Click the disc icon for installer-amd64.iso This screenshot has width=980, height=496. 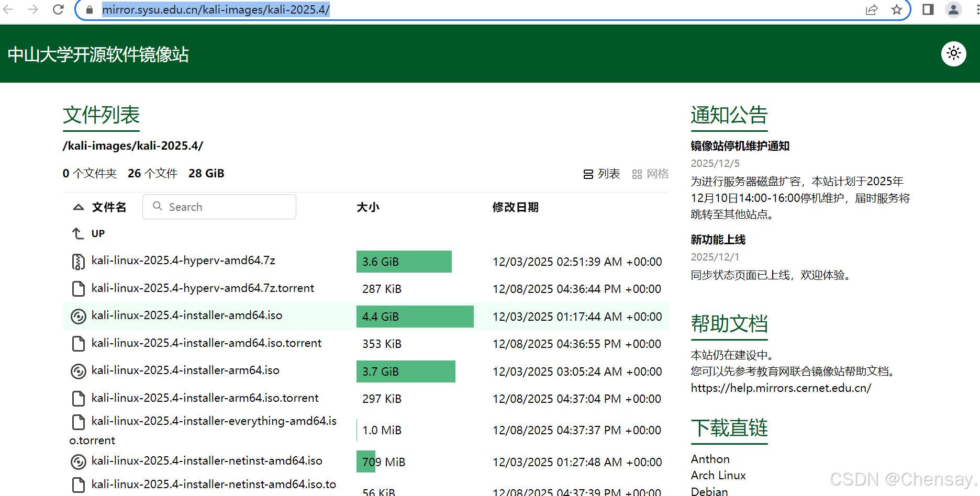coord(78,316)
